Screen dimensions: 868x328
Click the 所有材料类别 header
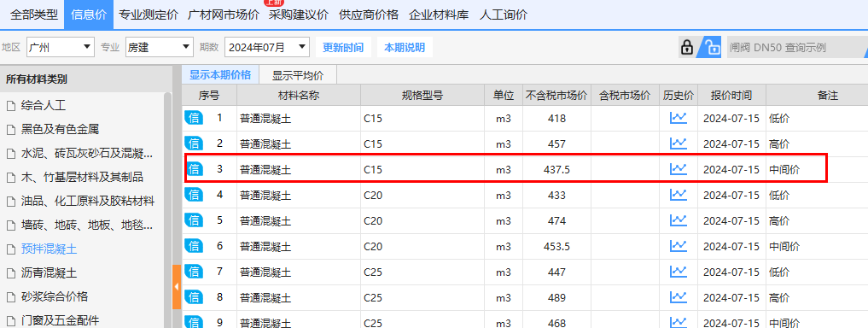(37, 79)
